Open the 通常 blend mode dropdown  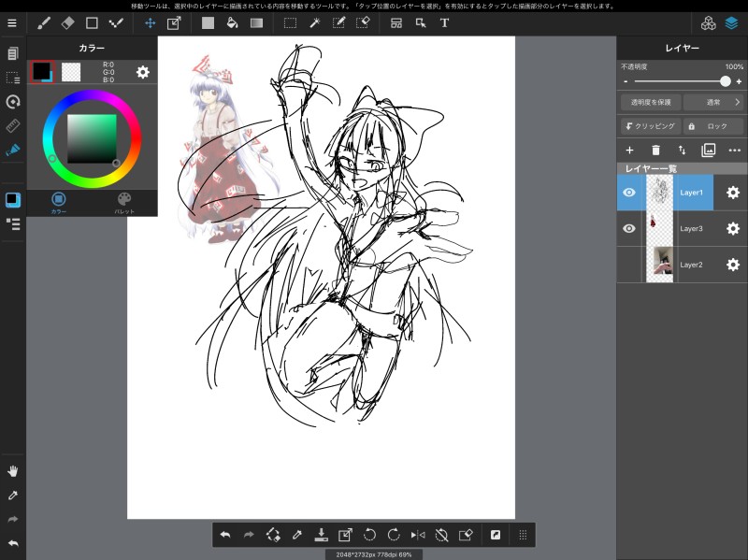713,102
